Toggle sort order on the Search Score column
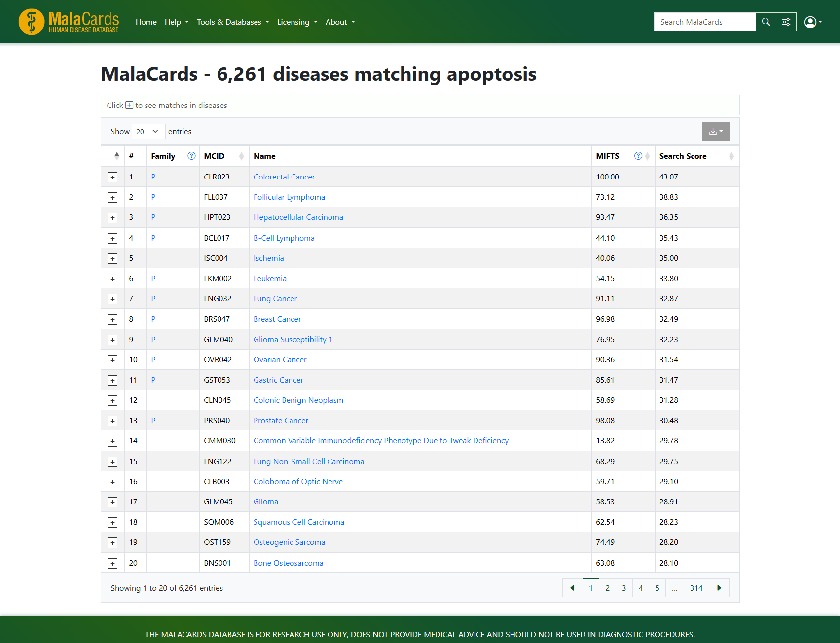Viewport: 840px width, 643px height. [x=731, y=156]
